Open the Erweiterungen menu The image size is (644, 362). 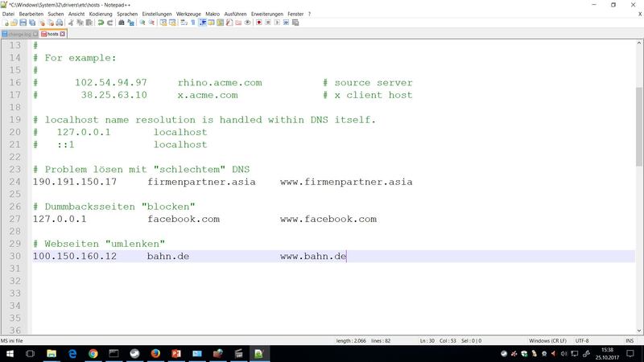tap(267, 14)
